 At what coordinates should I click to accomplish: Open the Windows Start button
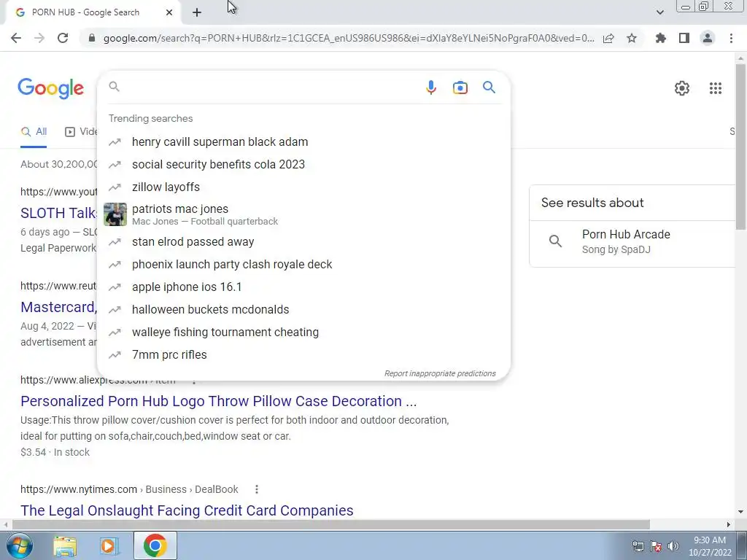pyautogui.click(x=20, y=545)
